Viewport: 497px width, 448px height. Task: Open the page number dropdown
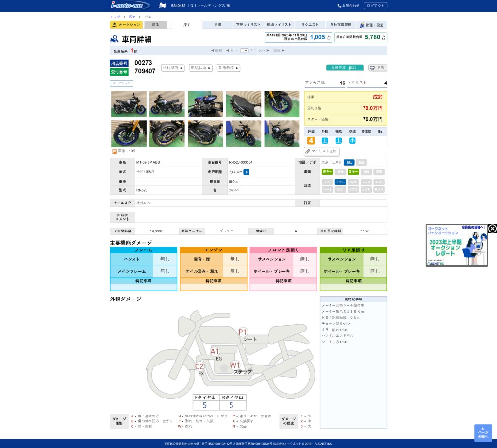[244, 50]
